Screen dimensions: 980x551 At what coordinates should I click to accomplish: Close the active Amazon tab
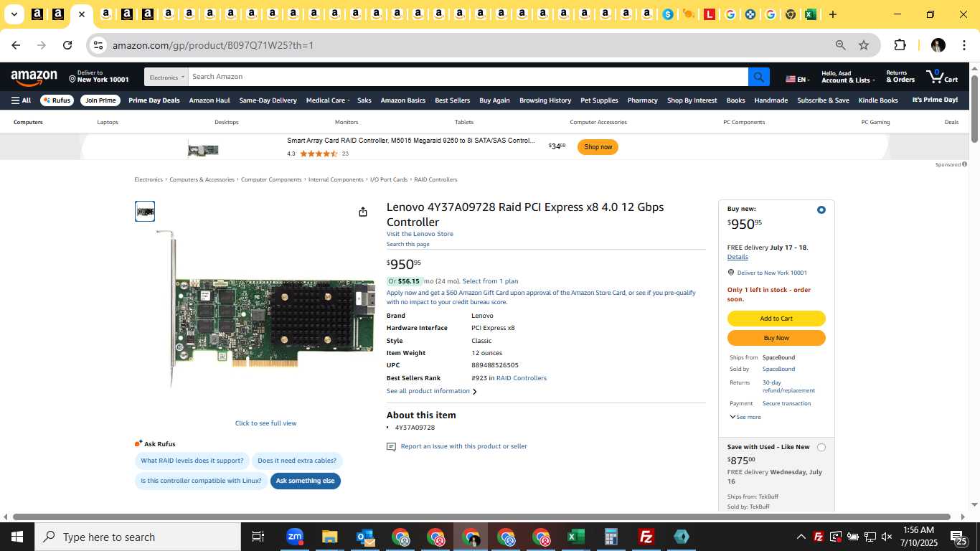(82, 14)
